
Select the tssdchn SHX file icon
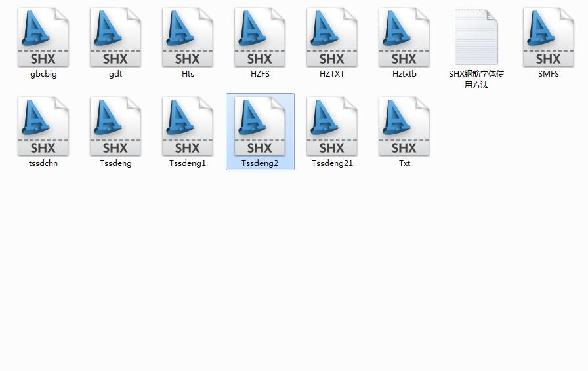pyautogui.click(x=43, y=127)
